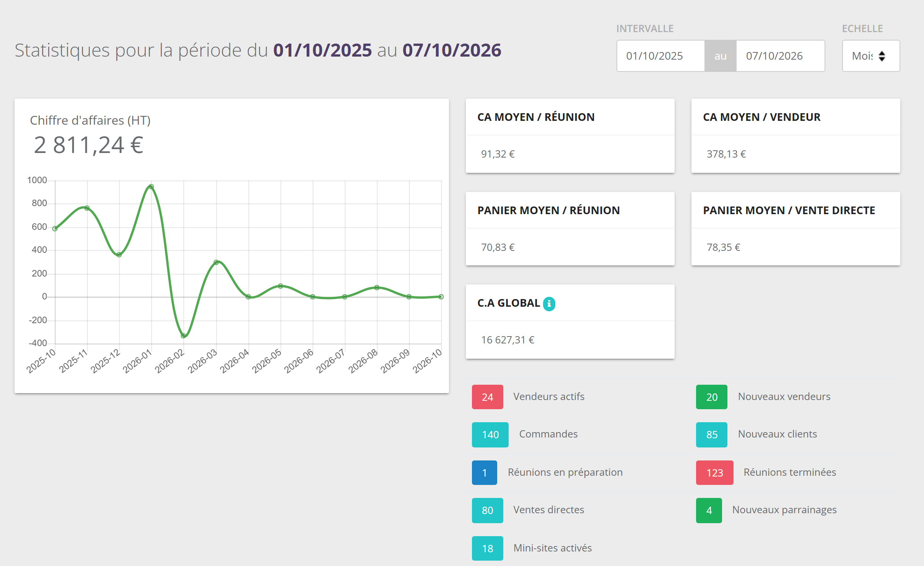
Task: Select the 2026-02 lowest point on chart
Action: coord(184,336)
